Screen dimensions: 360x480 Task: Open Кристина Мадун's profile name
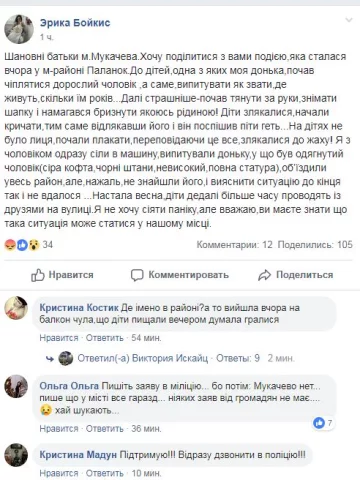click(78, 455)
